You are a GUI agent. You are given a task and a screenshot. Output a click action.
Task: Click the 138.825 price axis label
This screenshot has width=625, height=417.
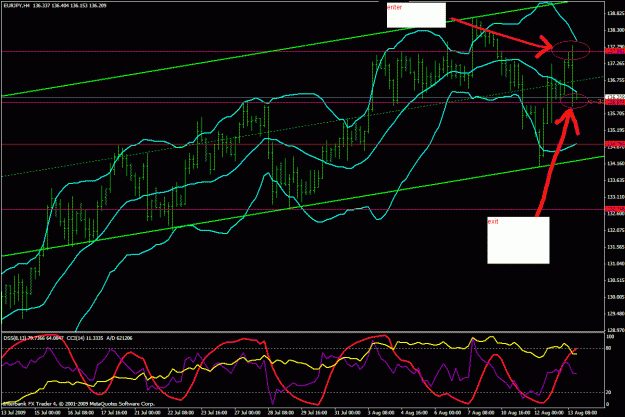615,13
